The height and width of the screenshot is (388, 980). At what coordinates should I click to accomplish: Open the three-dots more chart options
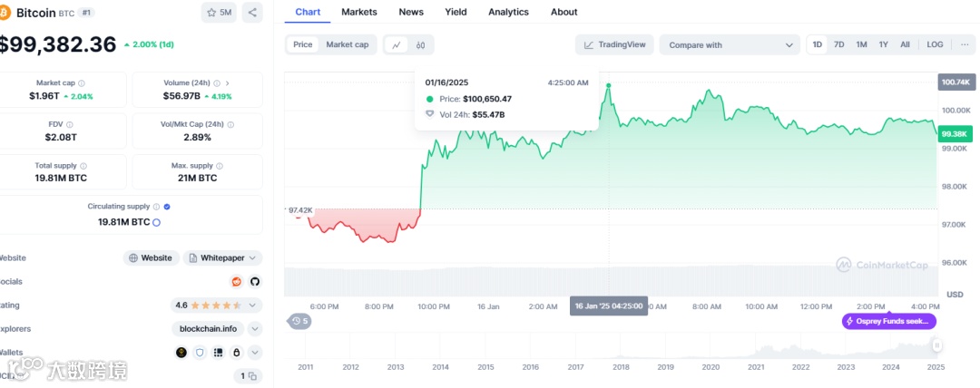coord(964,44)
